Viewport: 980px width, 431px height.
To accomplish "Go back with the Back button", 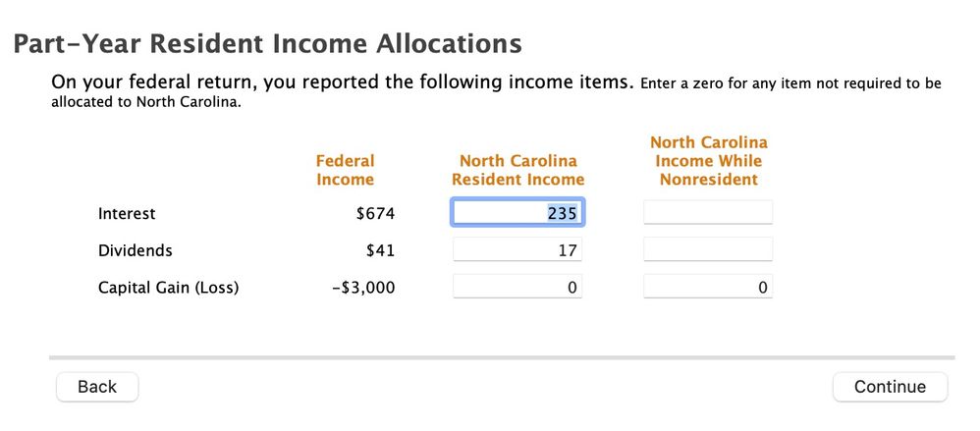I will (x=97, y=387).
